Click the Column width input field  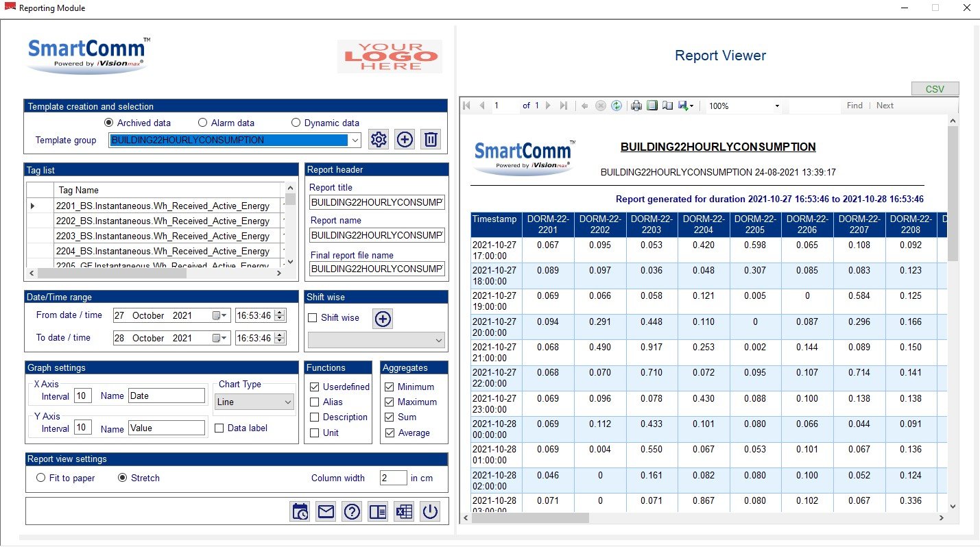click(393, 478)
